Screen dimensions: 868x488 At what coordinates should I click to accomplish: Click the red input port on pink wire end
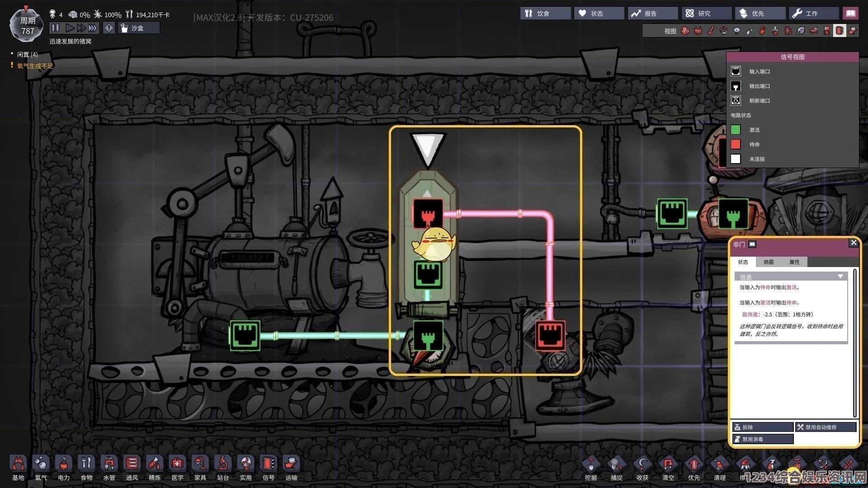[x=550, y=336]
